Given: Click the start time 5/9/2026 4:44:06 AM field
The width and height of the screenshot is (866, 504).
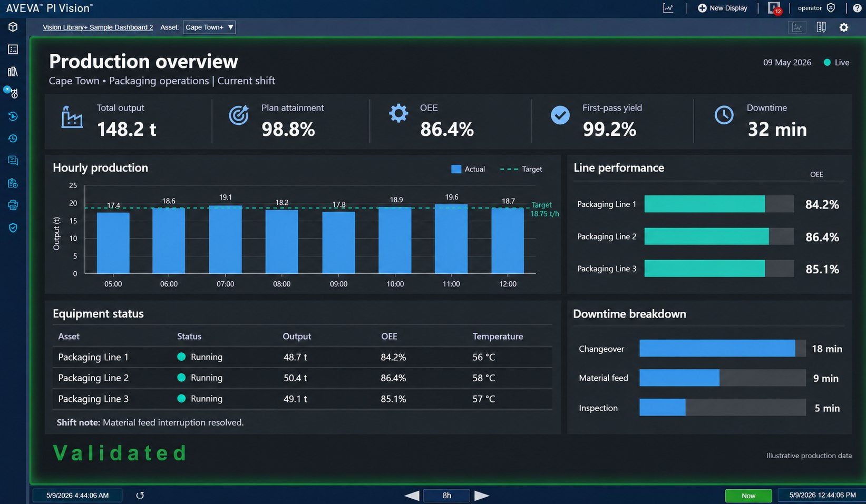Looking at the screenshot, I should coord(77,496).
